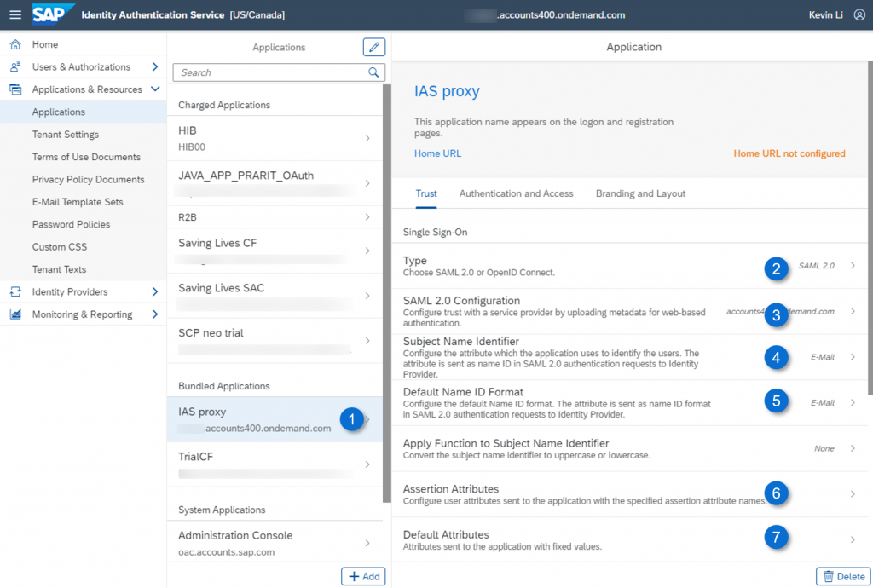Open Default Attributes setting
873x588 pixels.
tap(630, 539)
